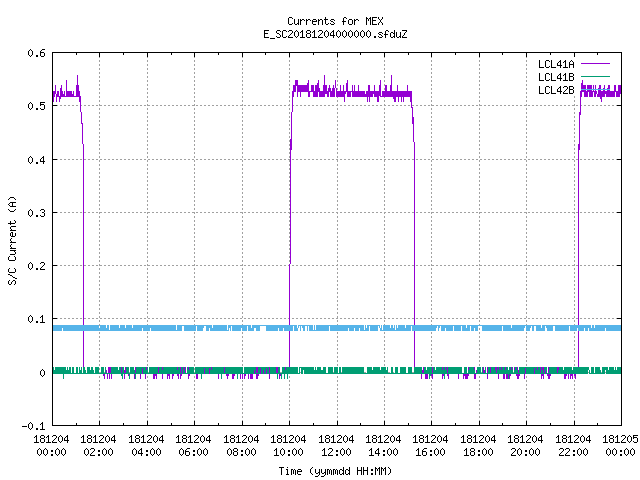Click the y-axis label 'S/C Current (A)'

[x=13, y=241]
